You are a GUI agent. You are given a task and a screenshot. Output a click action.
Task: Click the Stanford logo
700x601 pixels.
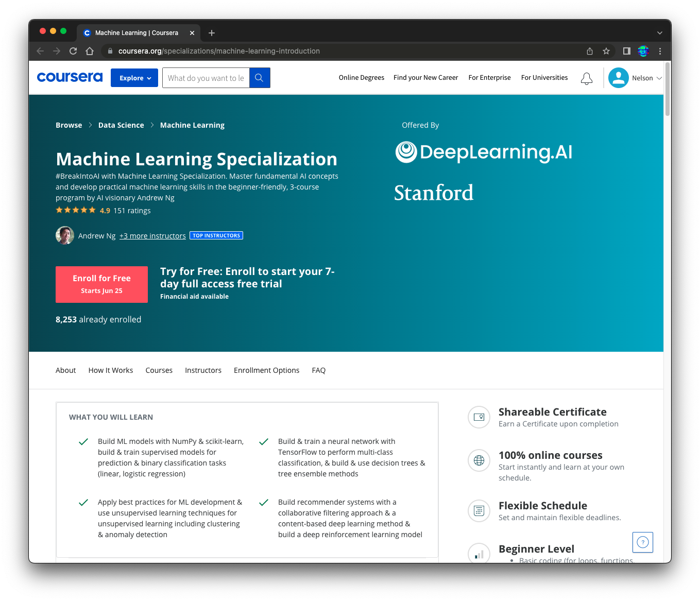coord(434,193)
